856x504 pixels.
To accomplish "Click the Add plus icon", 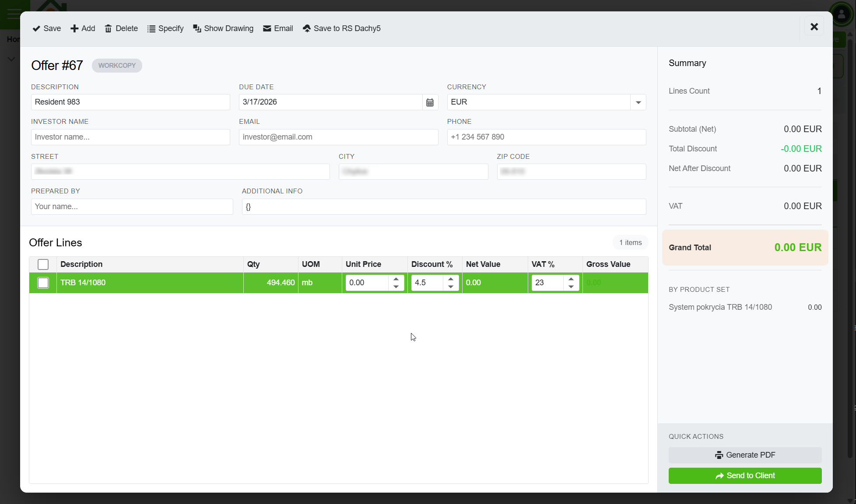I will (74, 28).
